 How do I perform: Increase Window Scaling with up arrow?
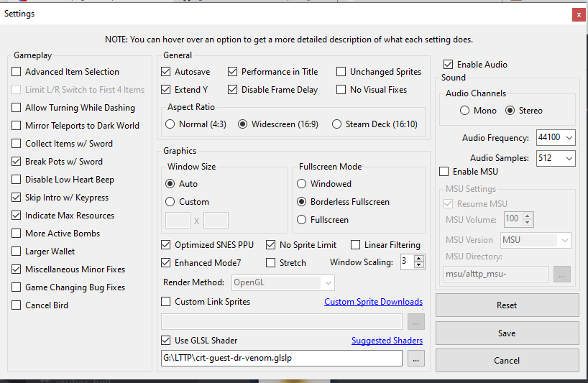tap(420, 259)
